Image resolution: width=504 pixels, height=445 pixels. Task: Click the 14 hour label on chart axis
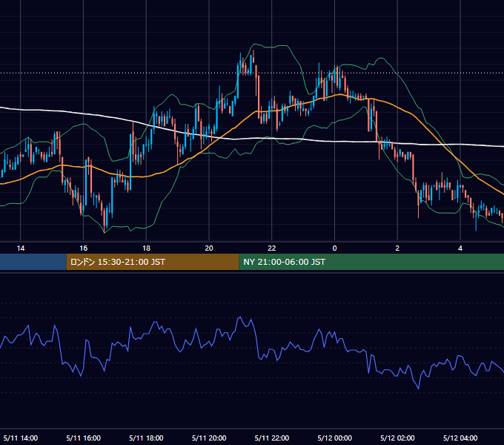tap(21, 248)
